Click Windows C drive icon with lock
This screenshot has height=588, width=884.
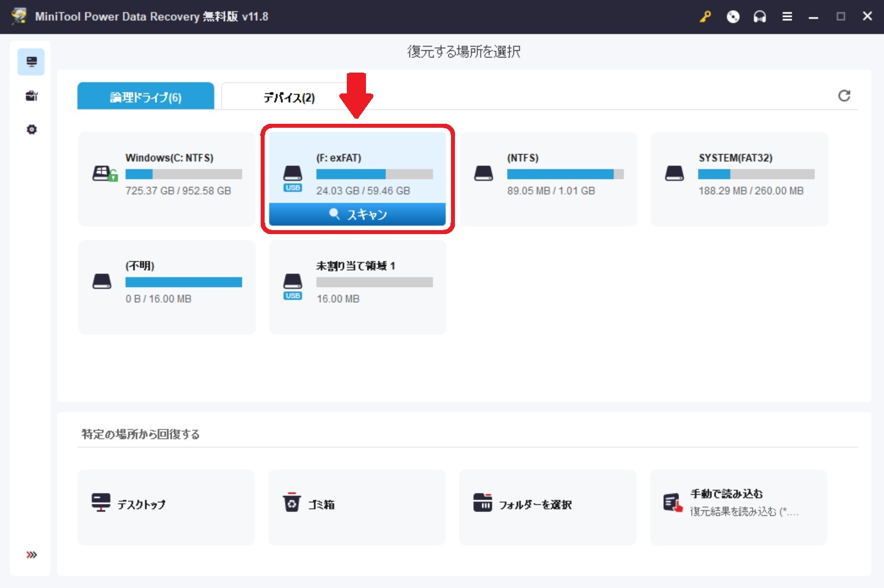click(x=105, y=173)
